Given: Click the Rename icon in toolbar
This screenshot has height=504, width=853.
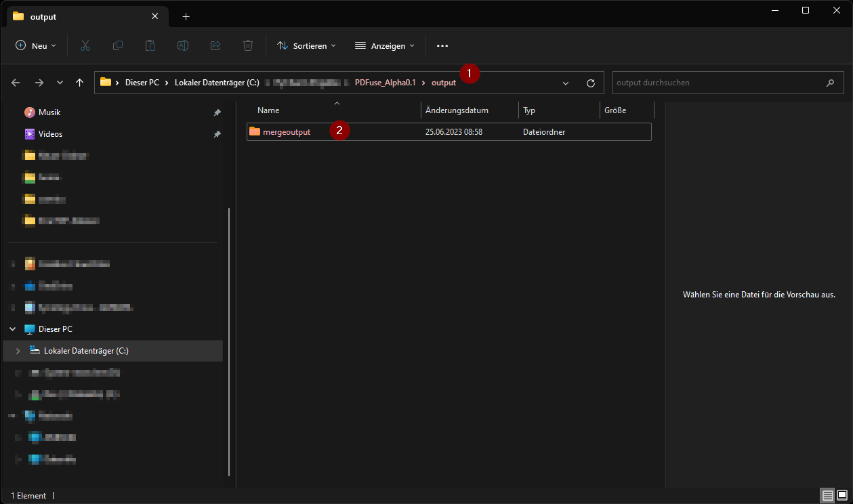Looking at the screenshot, I should 183,45.
